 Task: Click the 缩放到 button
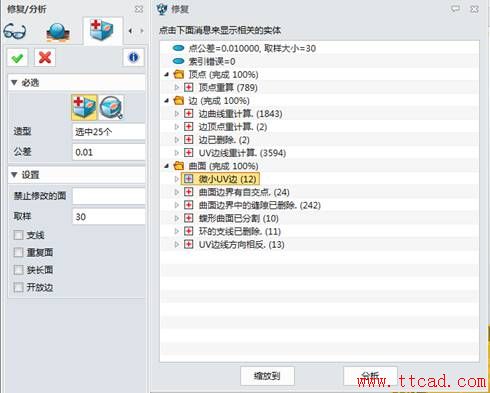pos(267,376)
